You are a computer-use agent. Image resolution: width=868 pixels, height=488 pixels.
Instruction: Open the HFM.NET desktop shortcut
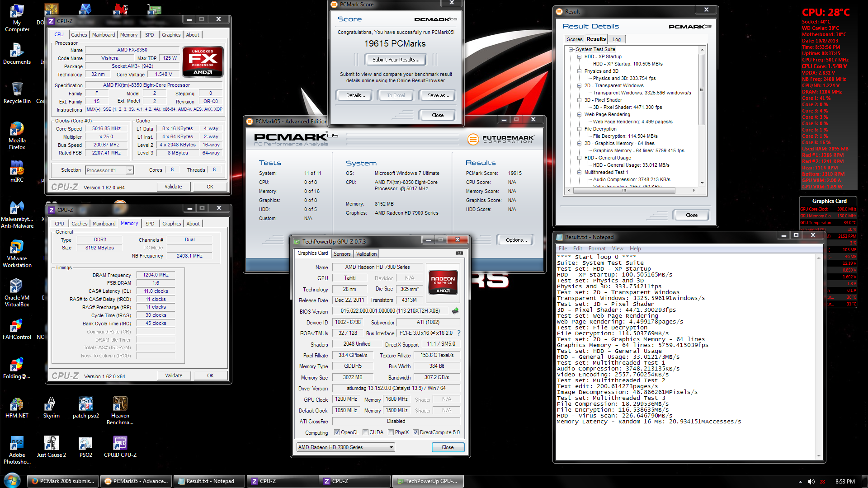click(17, 408)
